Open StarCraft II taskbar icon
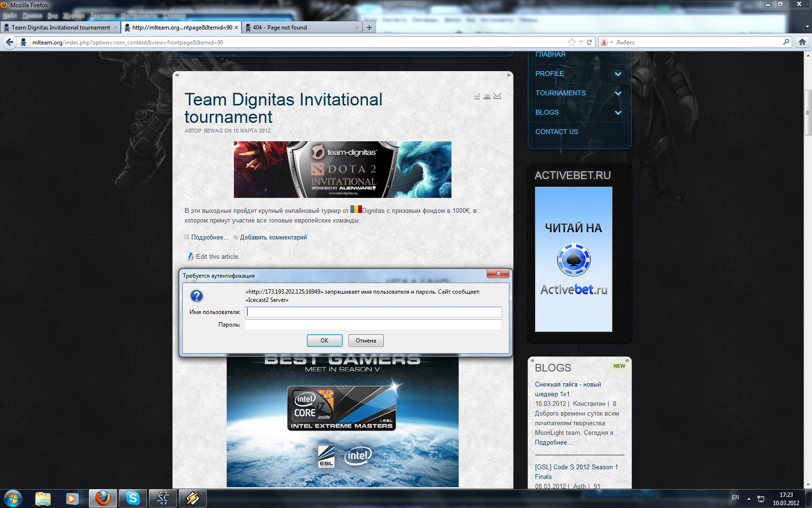 click(163, 498)
